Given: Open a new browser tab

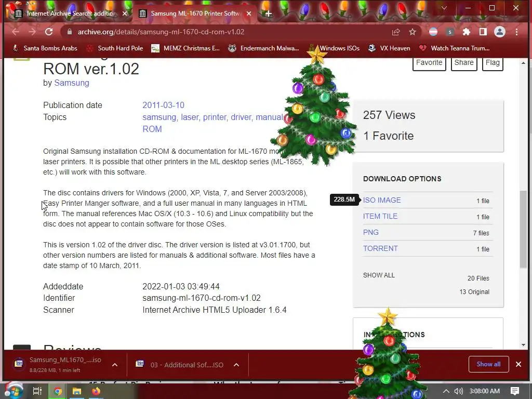Looking at the screenshot, I should click(x=269, y=14).
